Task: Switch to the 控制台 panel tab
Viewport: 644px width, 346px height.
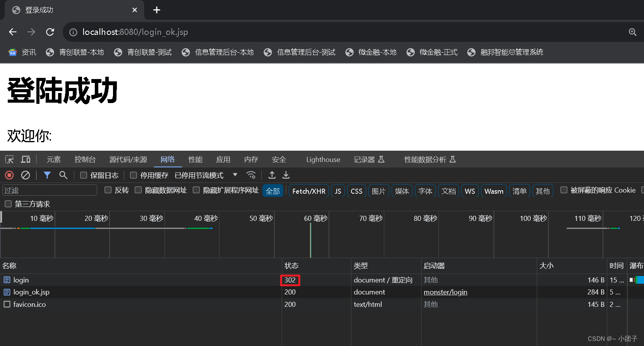Action: point(85,159)
